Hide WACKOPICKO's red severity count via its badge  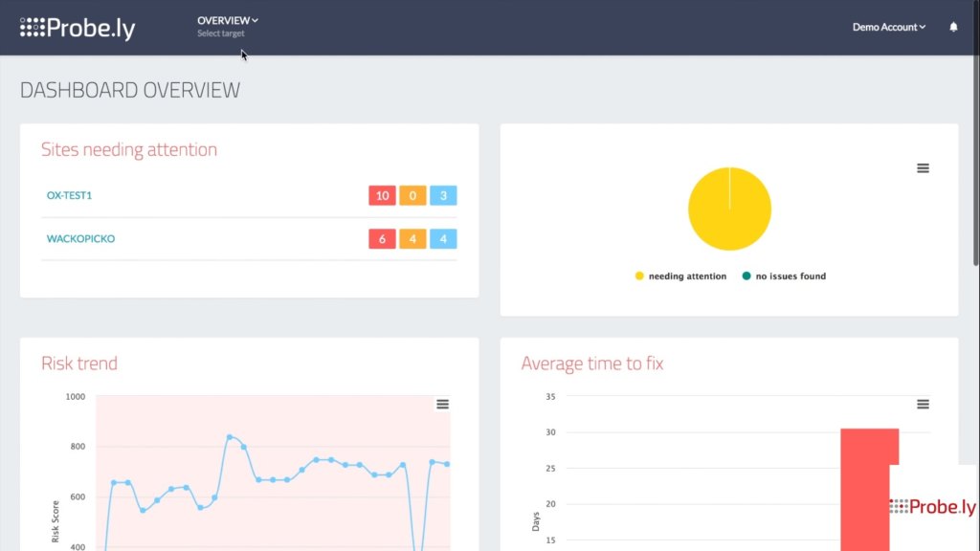click(382, 238)
